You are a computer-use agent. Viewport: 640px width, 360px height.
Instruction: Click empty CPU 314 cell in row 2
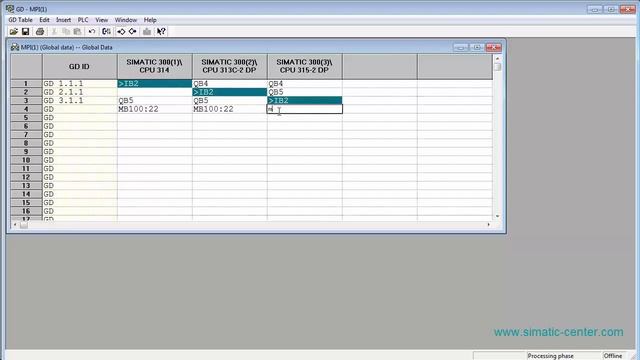pos(155,92)
